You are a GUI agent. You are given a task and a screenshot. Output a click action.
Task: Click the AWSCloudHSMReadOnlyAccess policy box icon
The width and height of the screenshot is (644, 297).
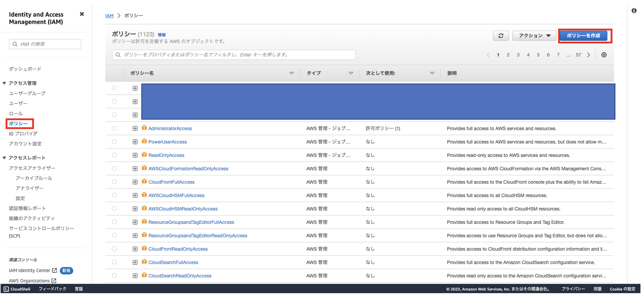[x=144, y=208]
